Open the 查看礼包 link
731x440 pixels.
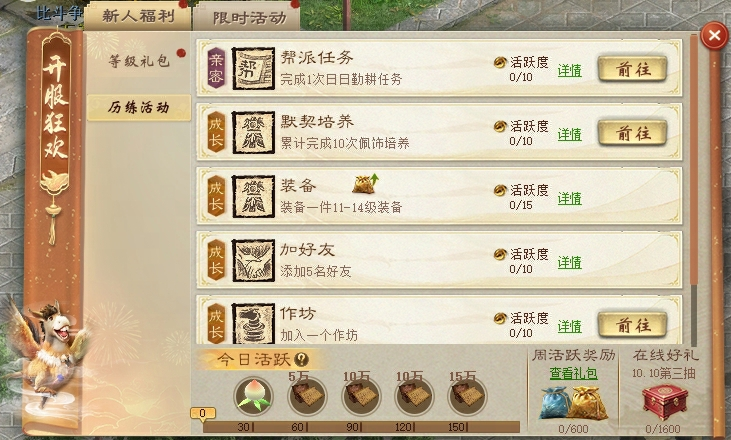[x=573, y=373]
